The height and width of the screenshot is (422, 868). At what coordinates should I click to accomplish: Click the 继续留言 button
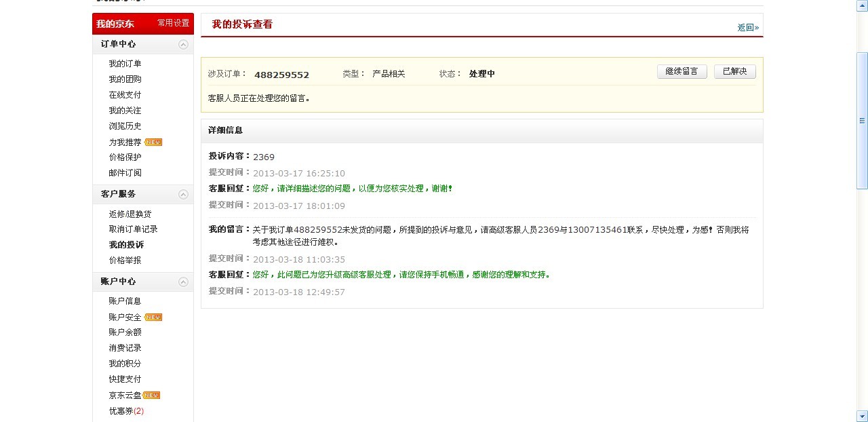682,71
